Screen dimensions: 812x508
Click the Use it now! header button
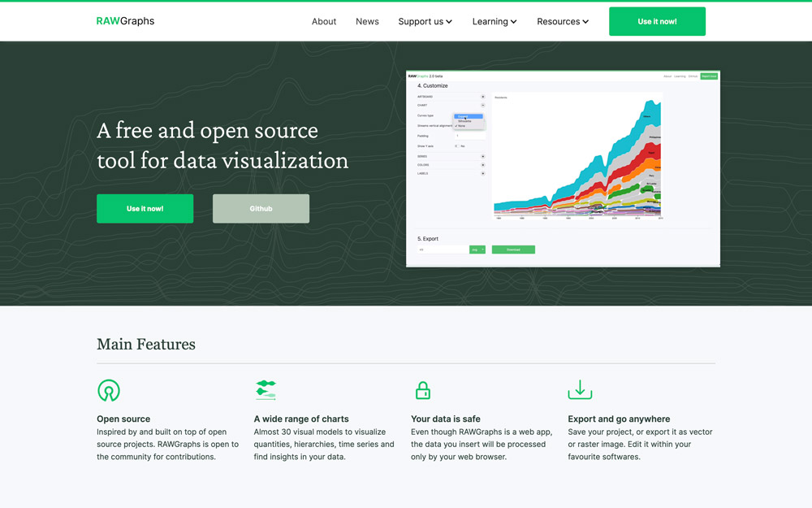[657, 21]
